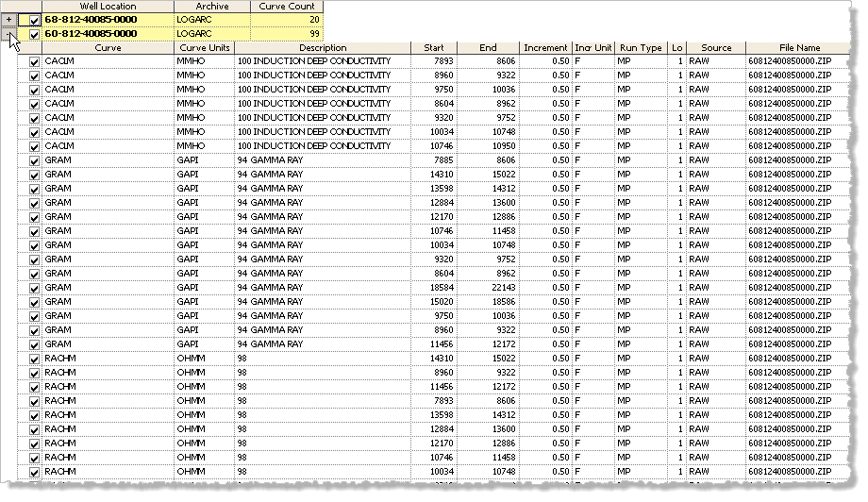868x502 pixels.
Task: Click the Archive column header
Action: pyautogui.click(x=212, y=7)
